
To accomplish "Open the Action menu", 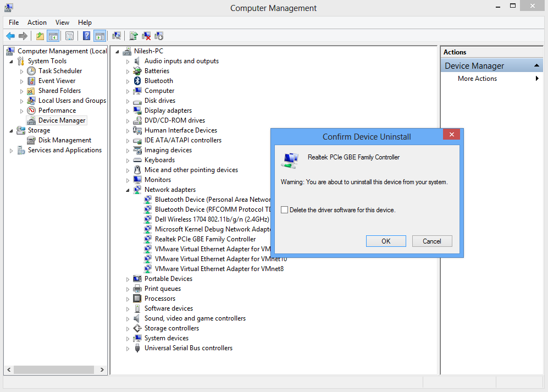I will [37, 23].
